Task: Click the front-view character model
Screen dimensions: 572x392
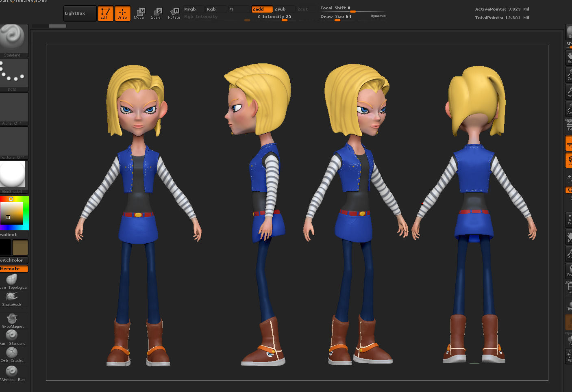Action: 138,215
